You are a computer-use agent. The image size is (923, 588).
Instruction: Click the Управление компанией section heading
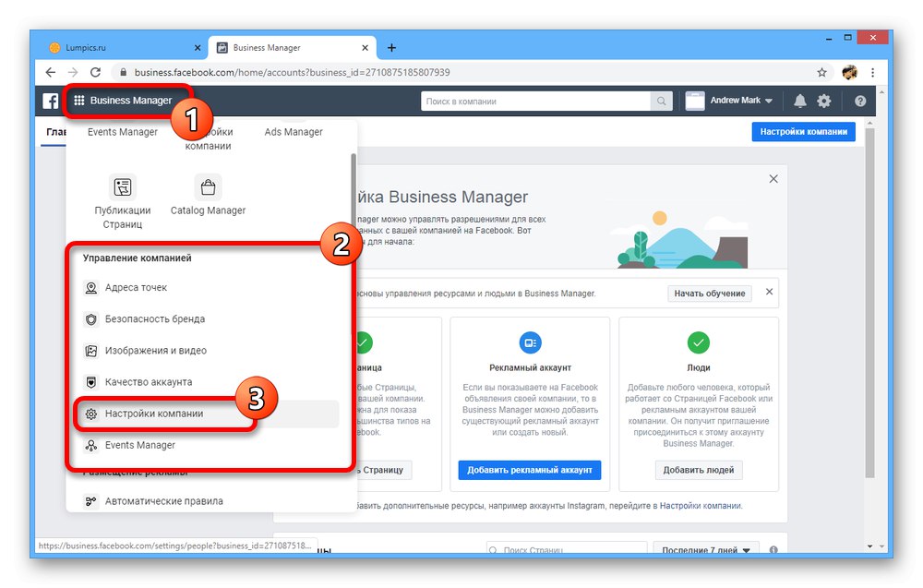(x=138, y=258)
